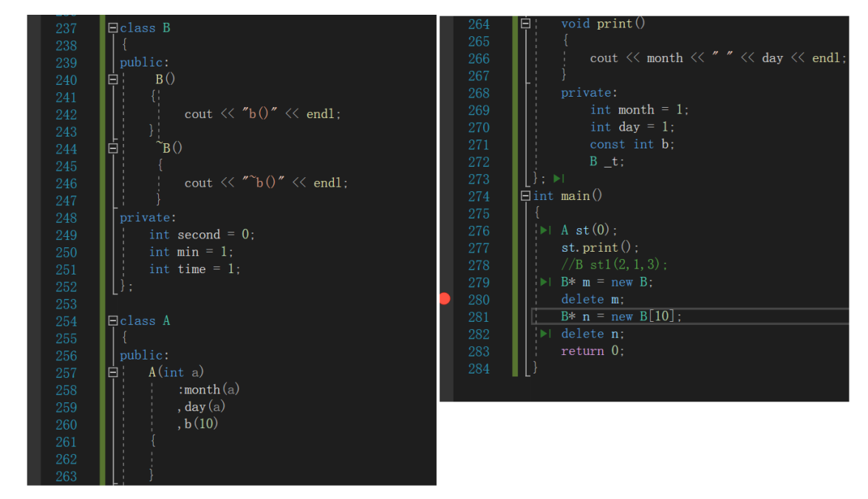Click the green indicator beside "delete n;"
868x499 pixels.
click(x=544, y=334)
